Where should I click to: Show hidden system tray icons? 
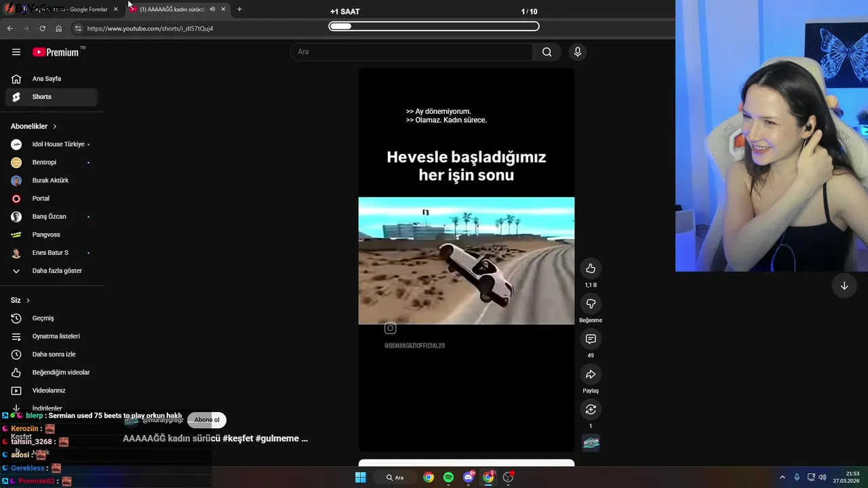pyautogui.click(x=782, y=477)
